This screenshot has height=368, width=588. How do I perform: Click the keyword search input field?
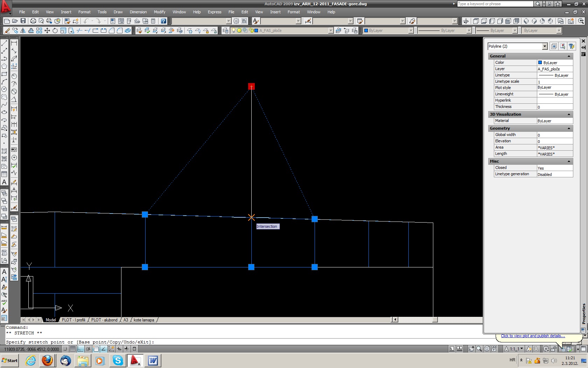495,4
